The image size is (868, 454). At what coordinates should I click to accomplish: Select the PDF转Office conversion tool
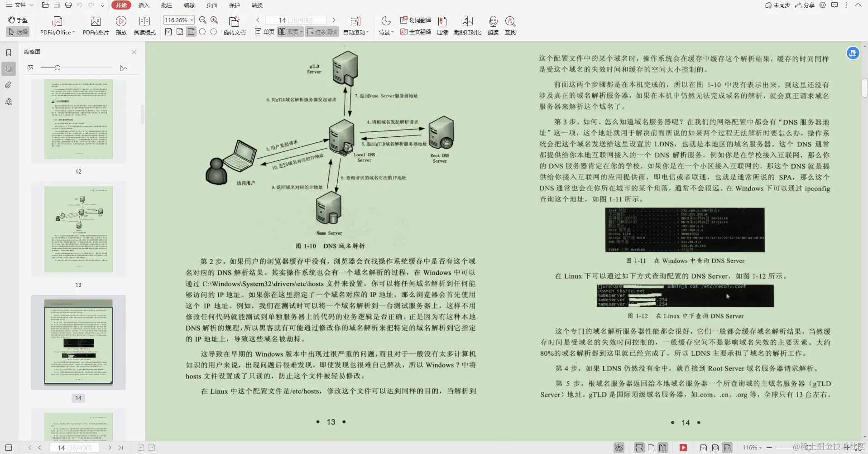click(x=56, y=25)
